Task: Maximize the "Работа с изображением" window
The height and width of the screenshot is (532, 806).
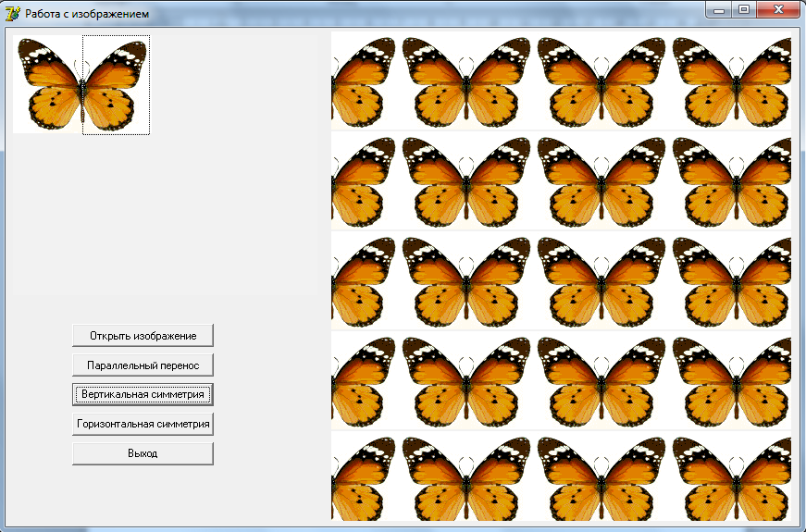Action: [x=743, y=10]
